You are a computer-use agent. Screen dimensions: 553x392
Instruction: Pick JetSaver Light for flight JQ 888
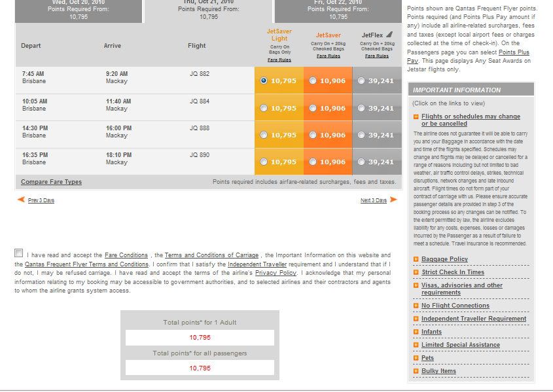click(x=264, y=135)
